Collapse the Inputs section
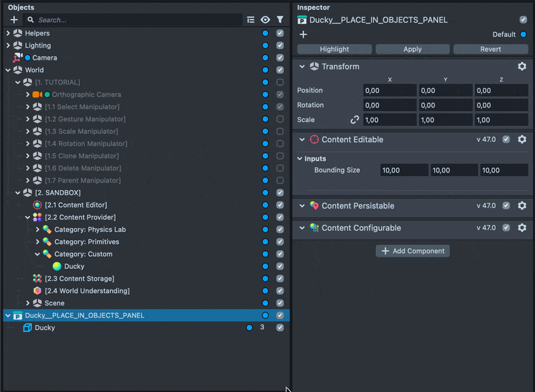 click(x=300, y=159)
